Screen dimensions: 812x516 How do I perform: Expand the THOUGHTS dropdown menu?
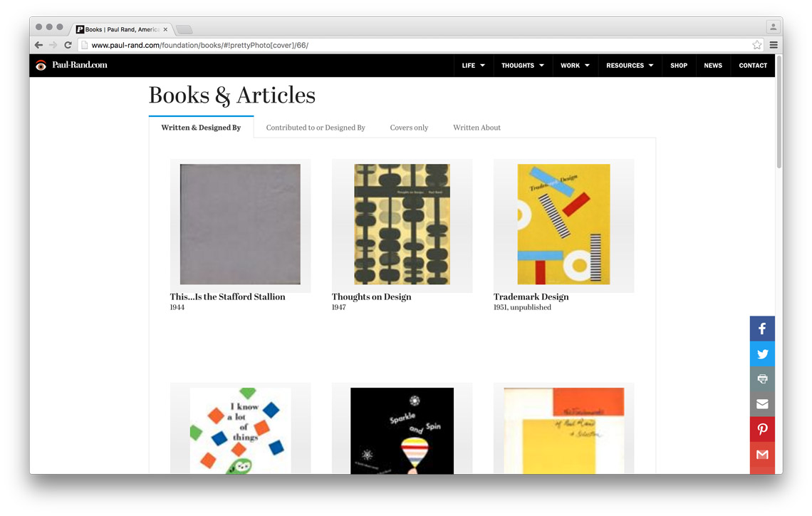click(523, 66)
